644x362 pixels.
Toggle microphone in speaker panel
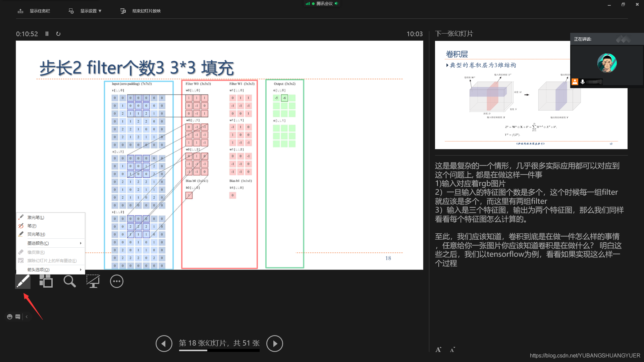[583, 82]
